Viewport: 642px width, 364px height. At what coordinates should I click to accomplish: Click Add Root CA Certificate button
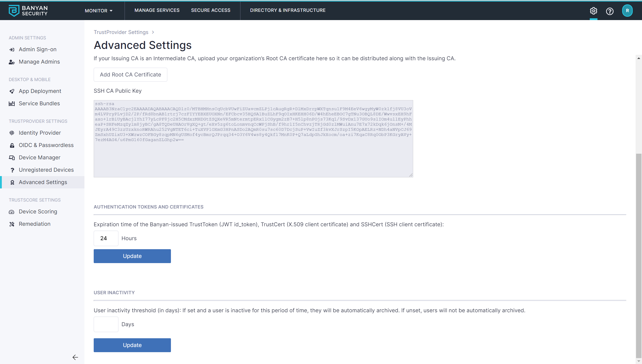130,75
